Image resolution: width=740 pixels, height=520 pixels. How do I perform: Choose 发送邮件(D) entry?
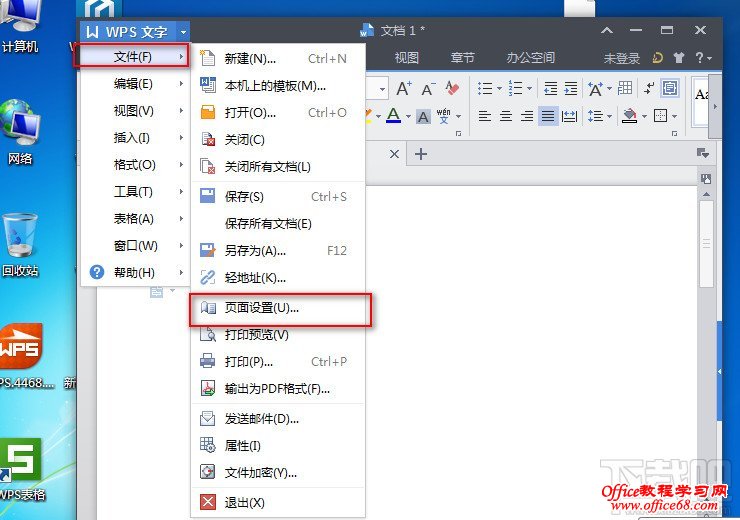(x=278, y=419)
